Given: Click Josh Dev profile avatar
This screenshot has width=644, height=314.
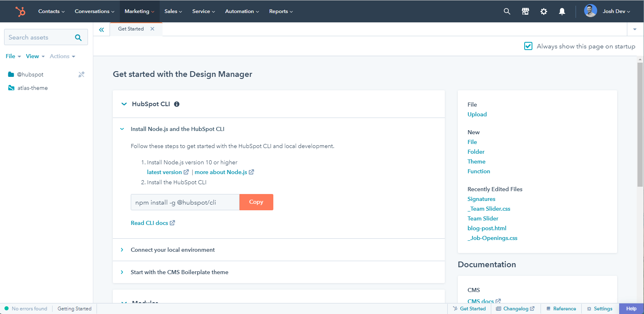Looking at the screenshot, I should pyautogui.click(x=590, y=11).
